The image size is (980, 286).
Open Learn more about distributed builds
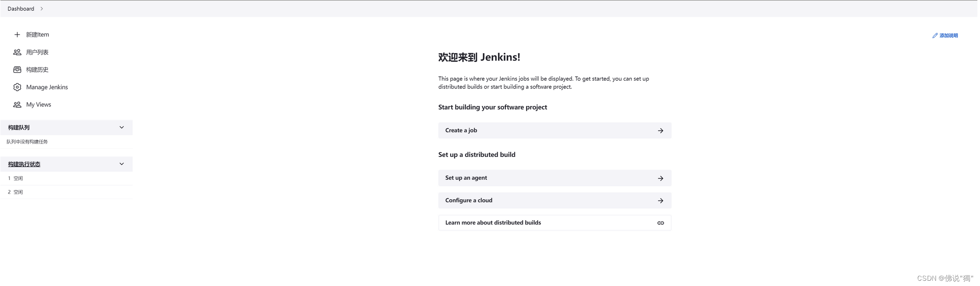click(x=555, y=223)
